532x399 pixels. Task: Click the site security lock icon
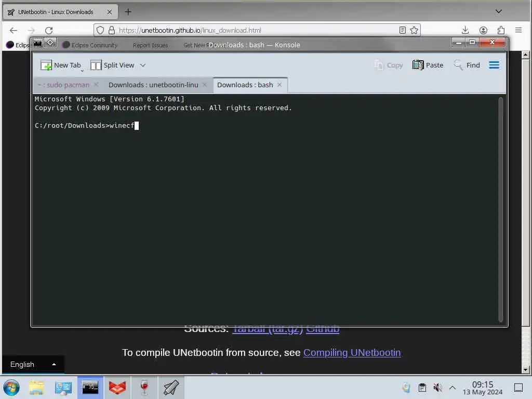[x=112, y=30]
